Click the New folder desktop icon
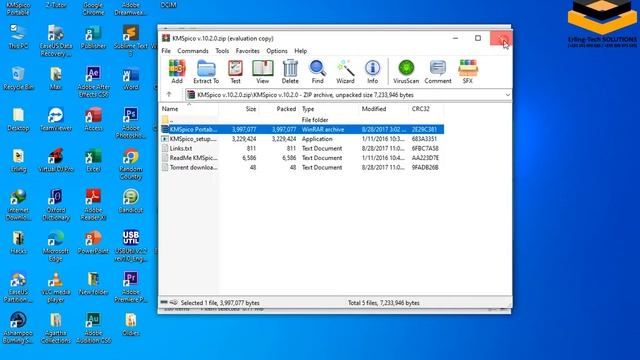 [x=93, y=283]
